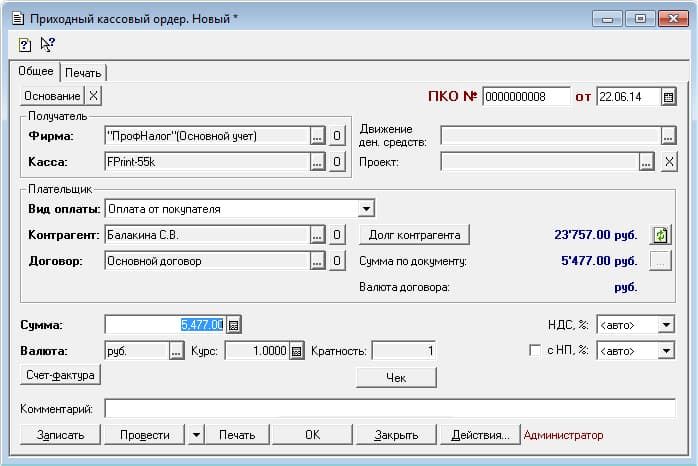
Task: Open selection for Договор field
Action: pos(317,261)
